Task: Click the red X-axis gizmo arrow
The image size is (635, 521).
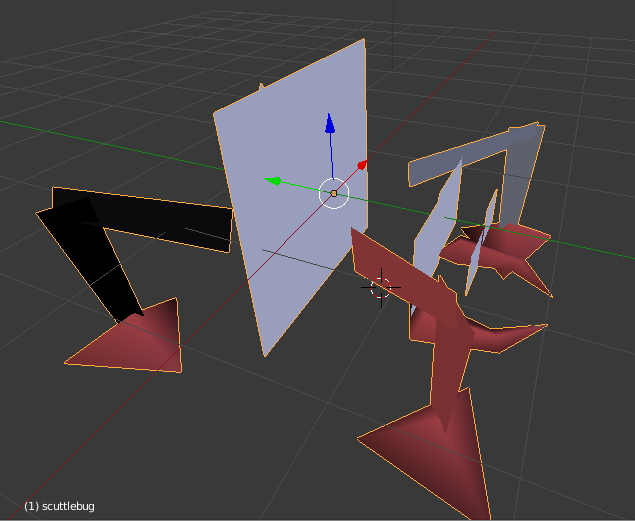Action: (x=362, y=164)
